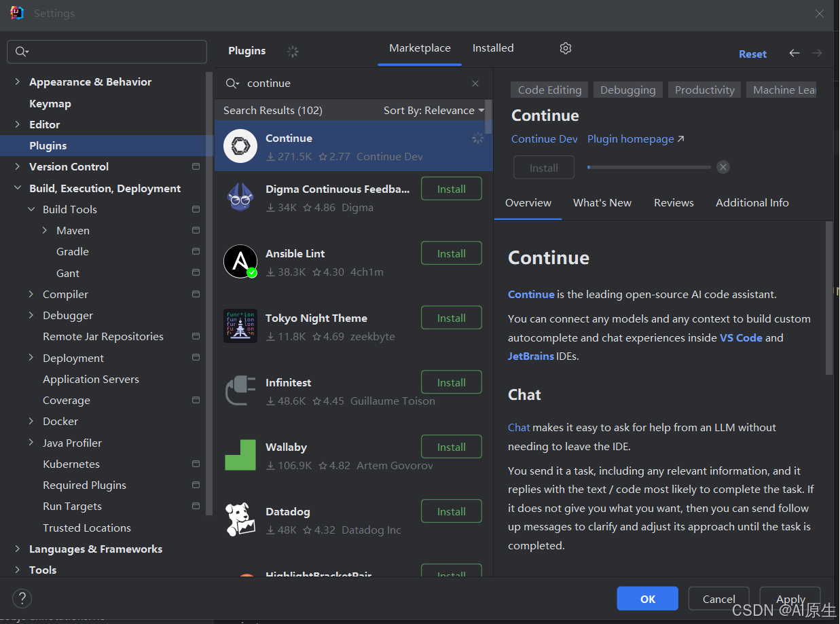Screen dimensions: 840x624
Task: Expand the Languages & Frameworks section
Action: pyautogui.click(x=17, y=549)
